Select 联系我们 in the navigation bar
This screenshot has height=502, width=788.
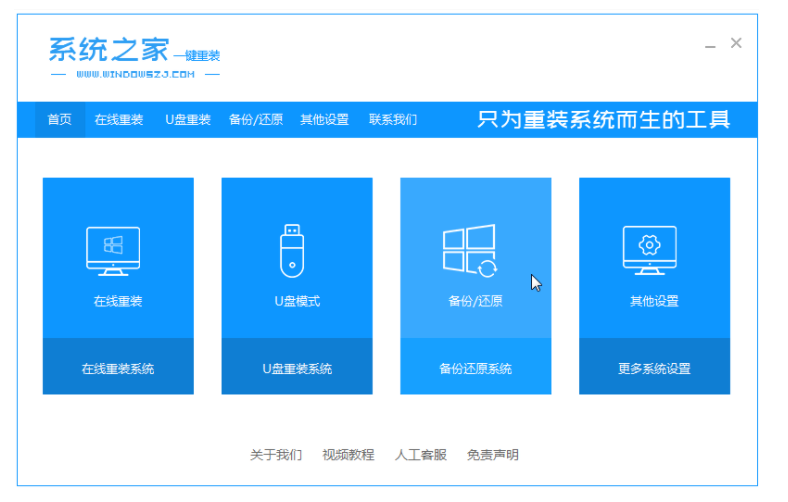pyautogui.click(x=393, y=120)
